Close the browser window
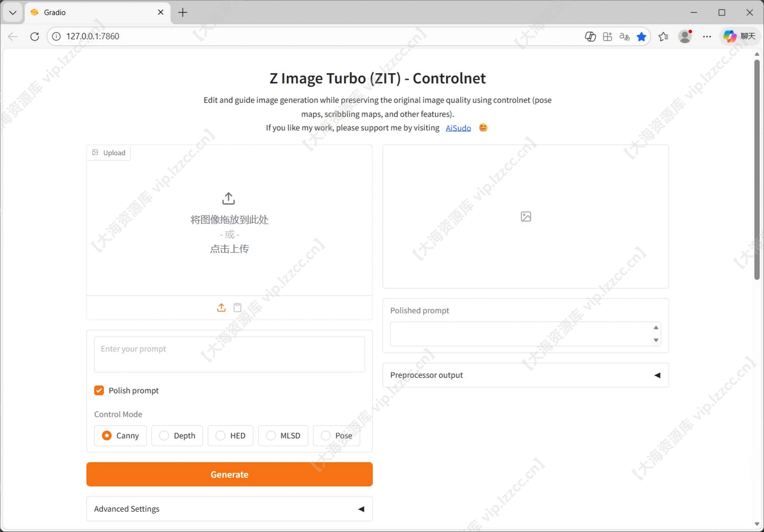Viewport: 764px width, 532px height. click(x=749, y=13)
